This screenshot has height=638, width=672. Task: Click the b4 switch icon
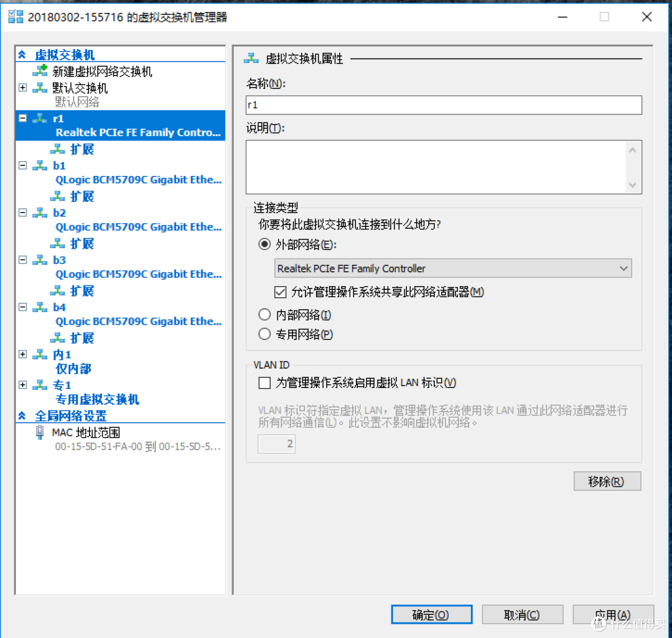40,307
